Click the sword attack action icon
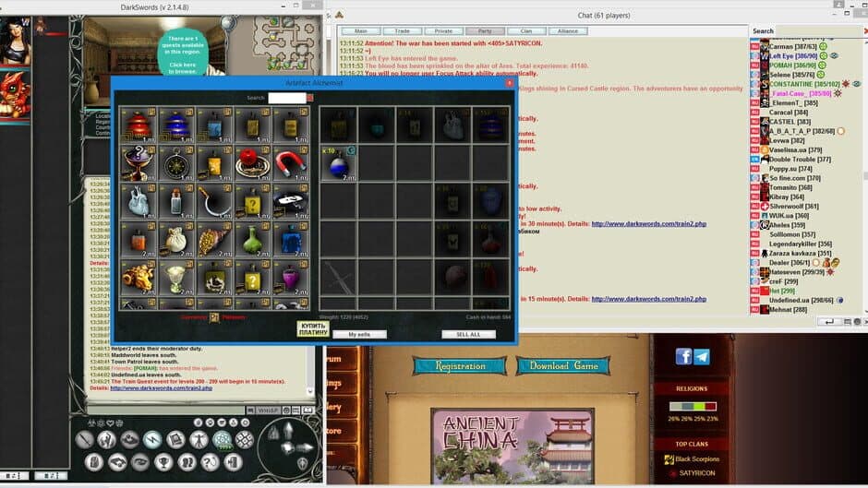This screenshot has height=488, width=868. click(x=85, y=440)
